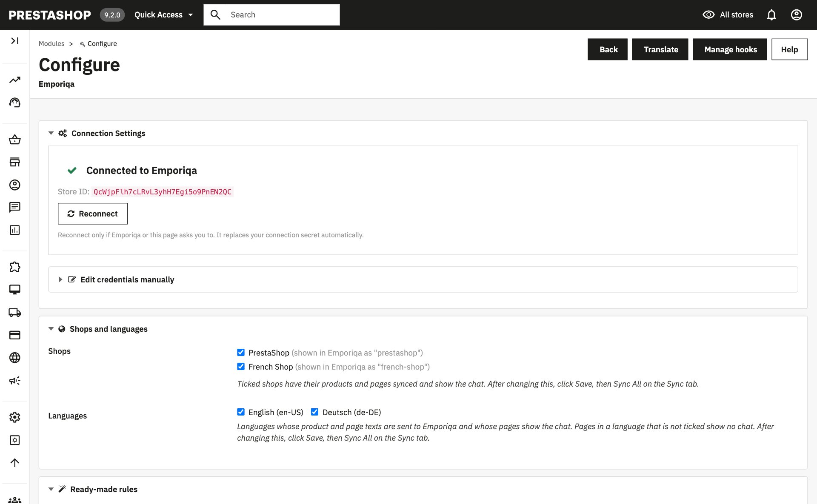Open Design monitor icon in sidebar

click(x=15, y=290)
